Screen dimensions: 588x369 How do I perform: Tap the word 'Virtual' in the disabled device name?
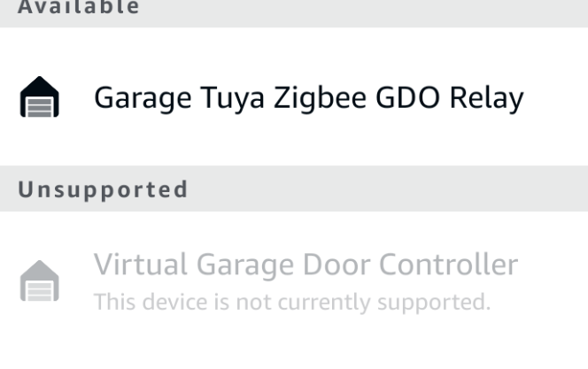(140, 265)
